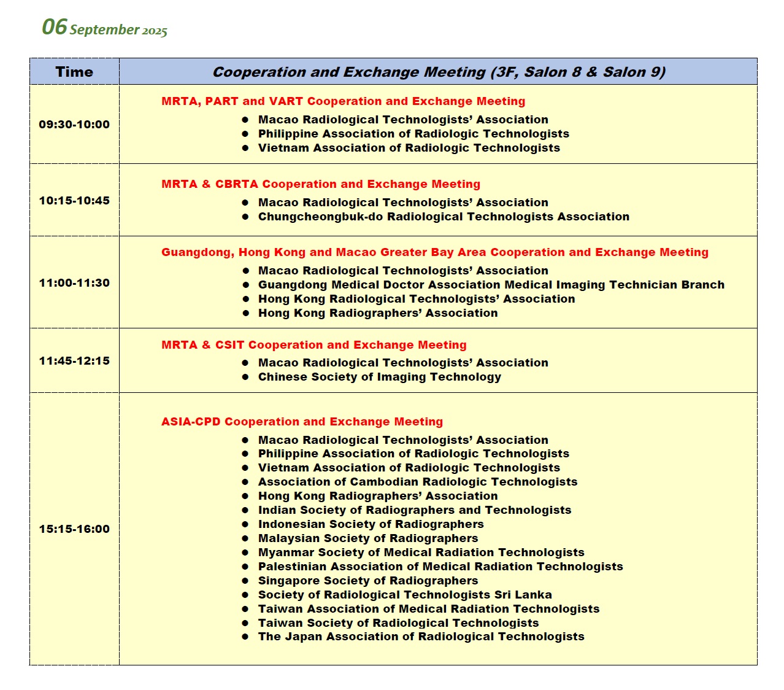Click Macao Radiological Technologists' Association under ASIA-CPD
Viewport: 784px width, 690px height.
[x=403, y=440]
